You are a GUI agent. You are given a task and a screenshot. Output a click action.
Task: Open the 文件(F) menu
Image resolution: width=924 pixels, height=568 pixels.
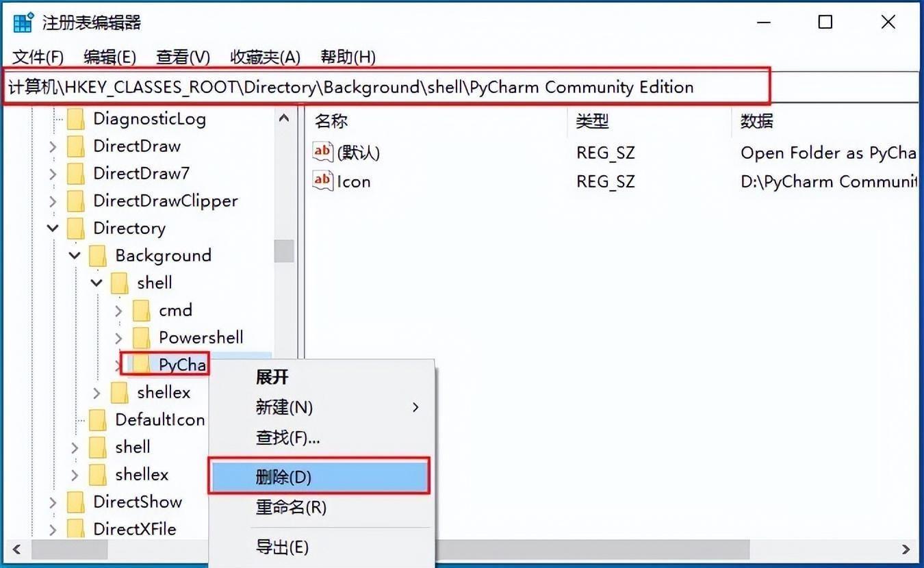pos(38,57)
